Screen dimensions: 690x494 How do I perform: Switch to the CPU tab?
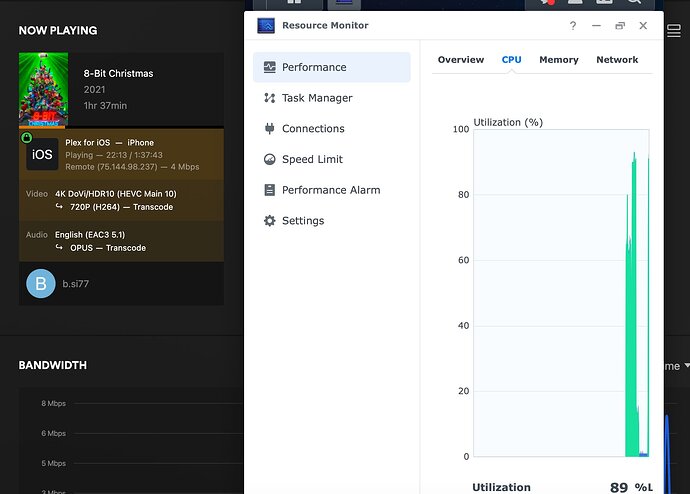click(x=511, y=60)
